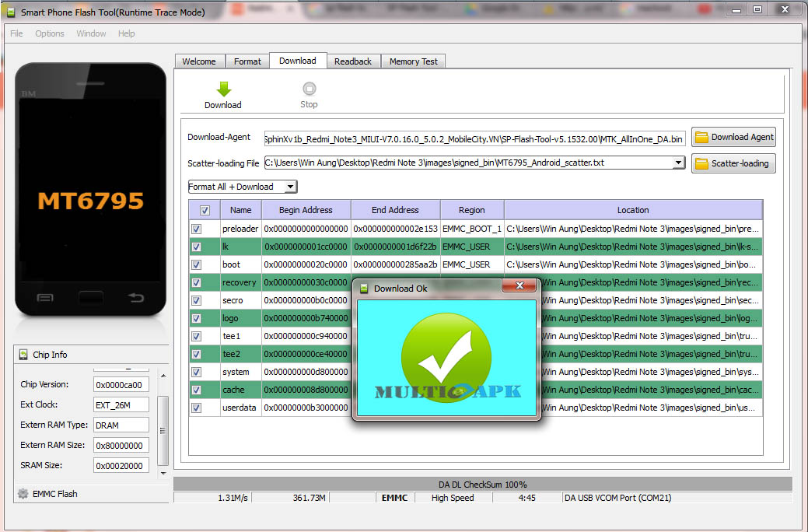808x532 pixels.
Task: Switch to the Memory Test tab
Action: (413, 61)
